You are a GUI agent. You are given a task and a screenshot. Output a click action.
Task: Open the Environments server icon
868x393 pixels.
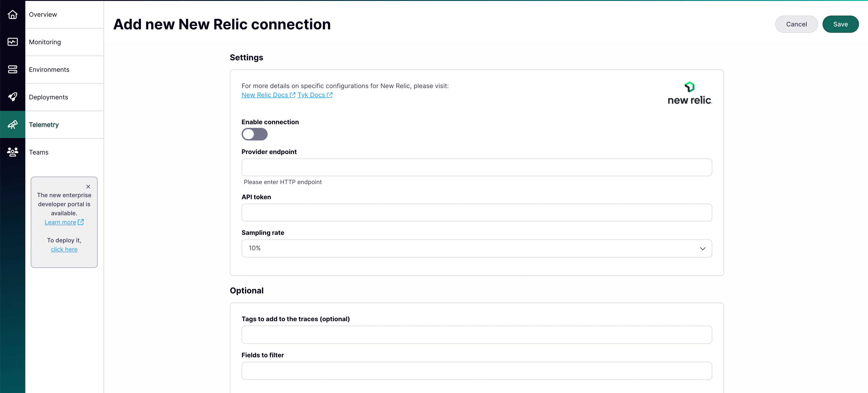coord(12,69)
